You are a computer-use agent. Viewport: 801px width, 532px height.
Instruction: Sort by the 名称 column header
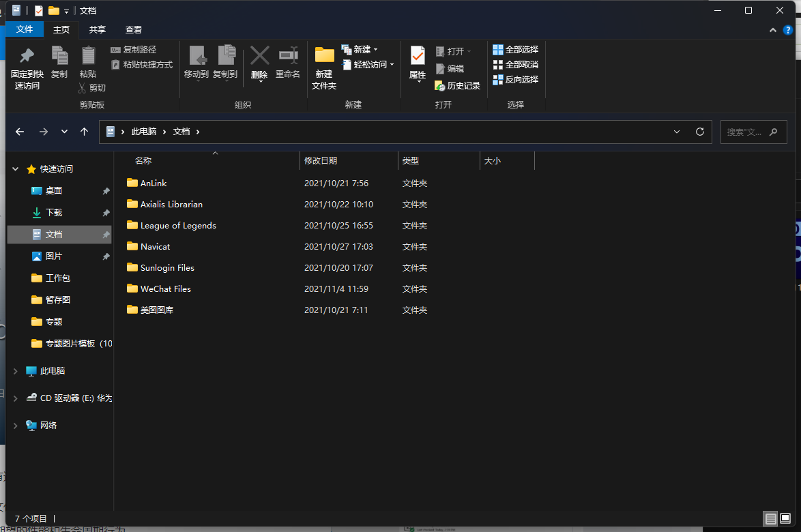click(143, 161)
